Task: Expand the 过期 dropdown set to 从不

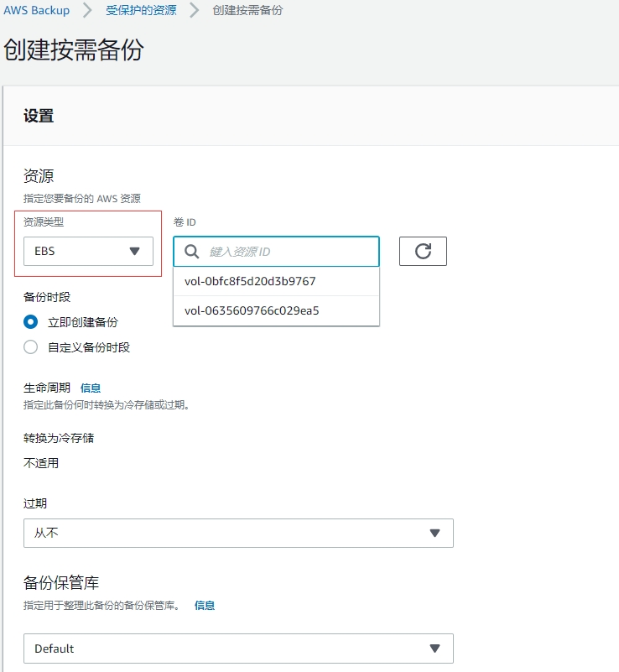Action: [238, 533]
